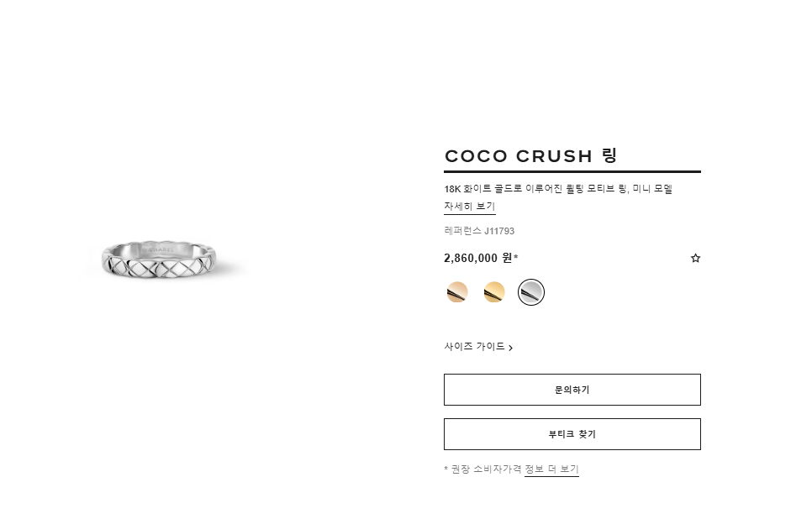
Task: Select the 레퍼런스 J11793 reference text
Action: click(479, 231)
